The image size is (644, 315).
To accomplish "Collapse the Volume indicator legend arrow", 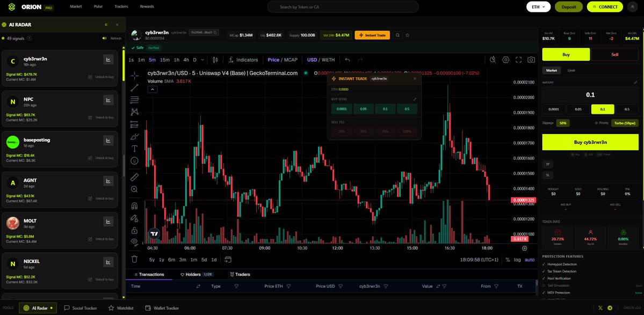I will pos(152,89).
